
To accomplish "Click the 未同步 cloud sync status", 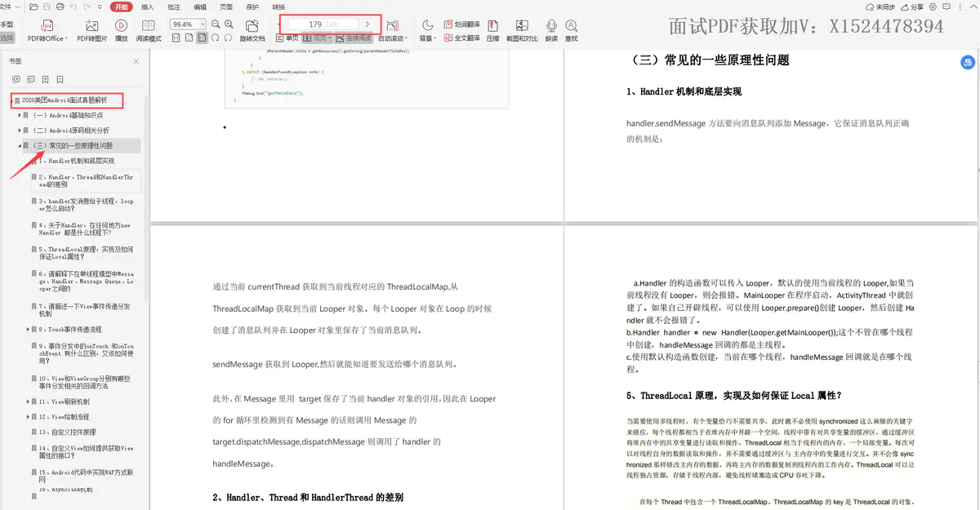I will (x=880, y=7).
